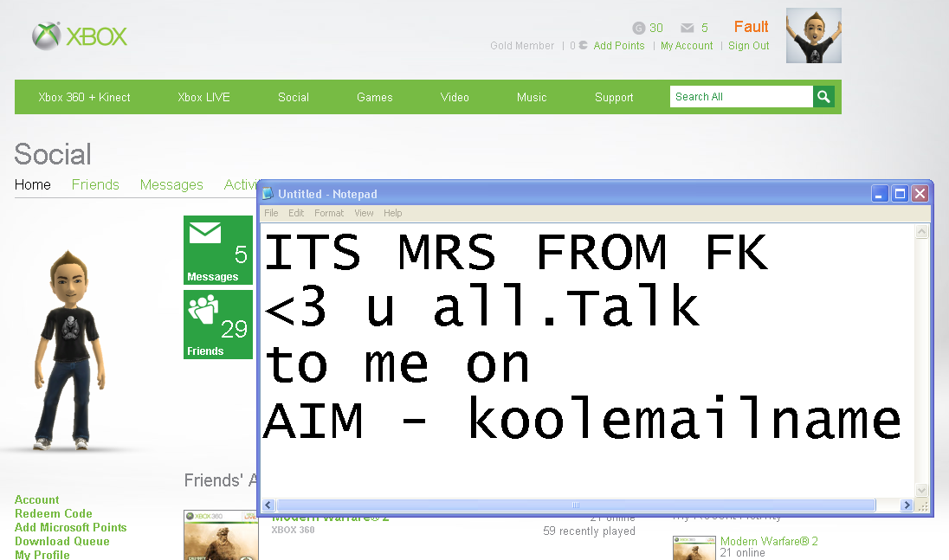Click the Notepad title bar icon
Screen dimensions: 949x560
268,194
